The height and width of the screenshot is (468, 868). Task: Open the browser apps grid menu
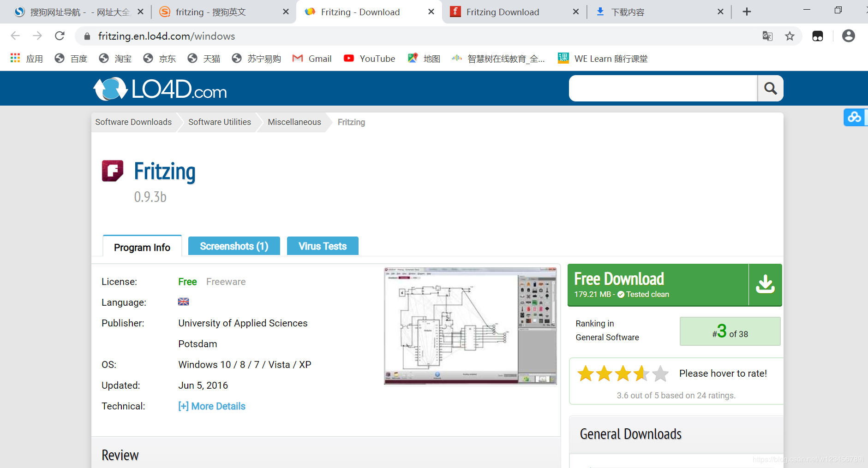point(15,58)
